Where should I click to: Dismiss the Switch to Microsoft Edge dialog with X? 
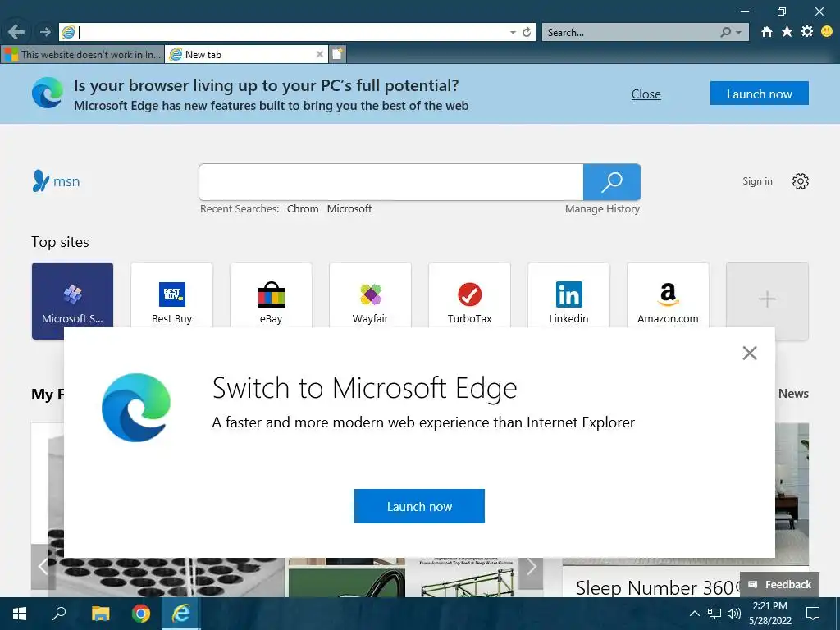(750, 353)
